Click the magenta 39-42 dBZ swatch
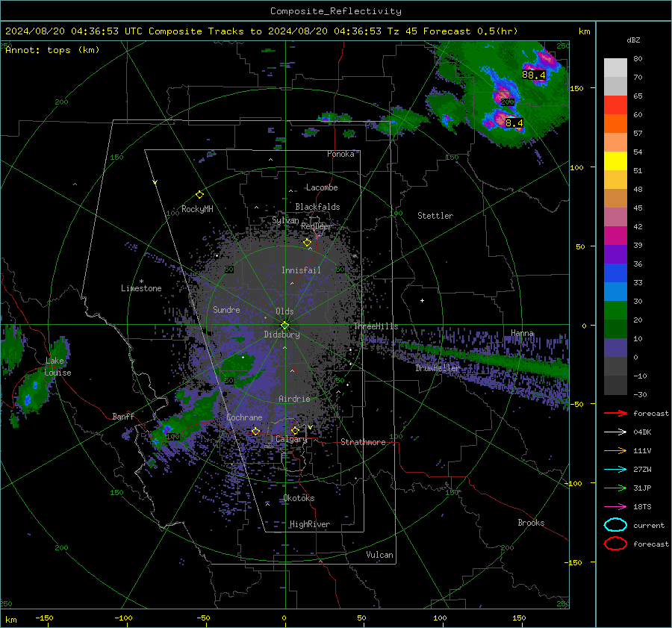Viewport: 672px width, 628px height. coord(615,236)
